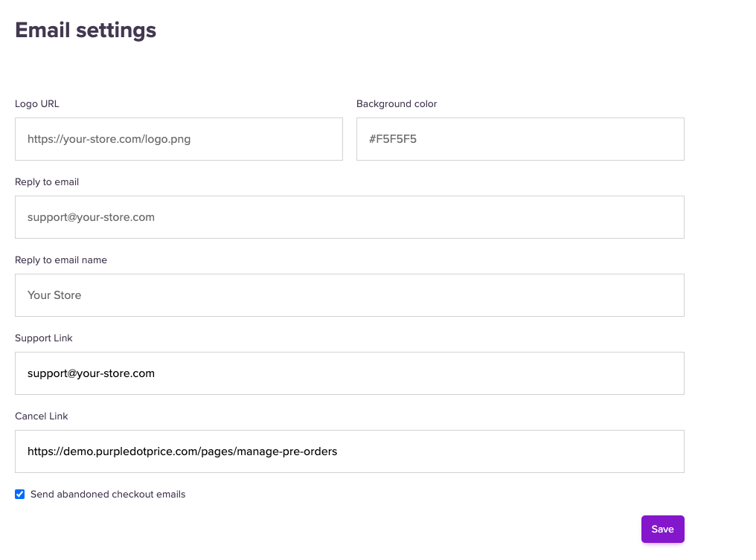The width and height of the screenshot is (756, 560).
Task: Click the #F5F5F5 placeholder text
Action: point(393,139)
